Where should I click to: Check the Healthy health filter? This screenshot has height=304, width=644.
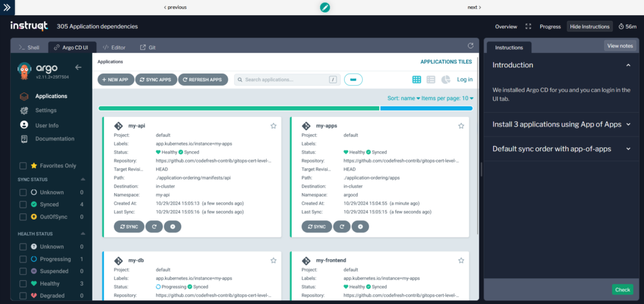(23, 283)
